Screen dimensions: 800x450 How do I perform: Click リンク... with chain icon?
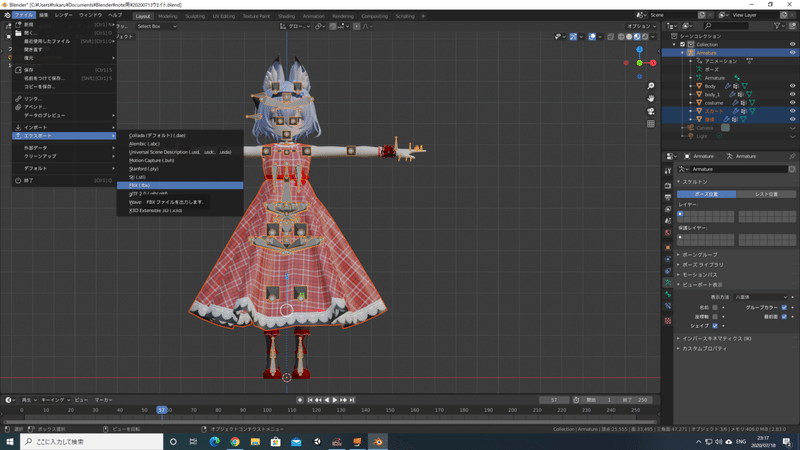point(64,98)
